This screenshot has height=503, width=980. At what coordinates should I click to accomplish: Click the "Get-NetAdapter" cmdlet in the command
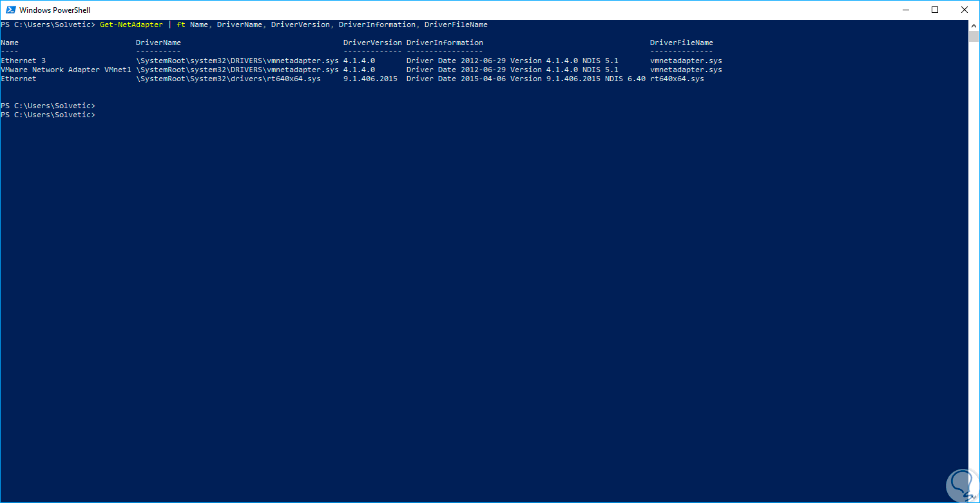pos(131,24)
